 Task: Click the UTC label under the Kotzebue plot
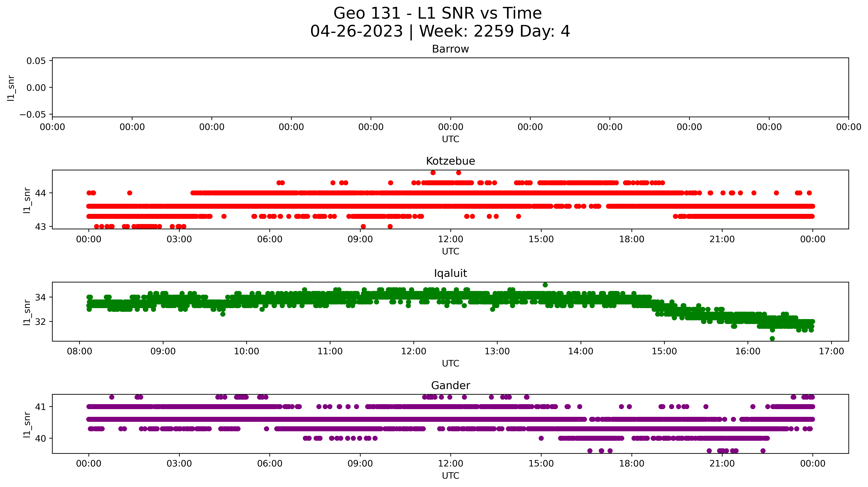pos(451,251)
